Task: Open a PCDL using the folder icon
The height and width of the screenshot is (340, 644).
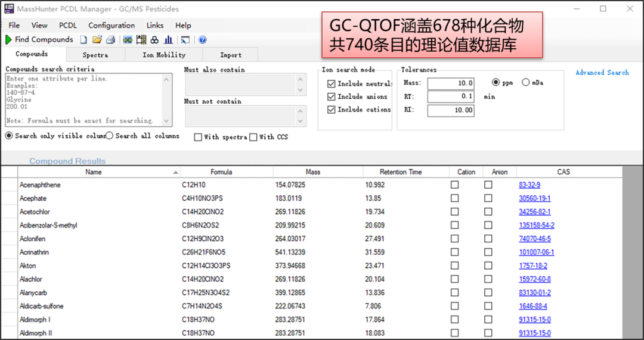Action: tap(97, 40)
